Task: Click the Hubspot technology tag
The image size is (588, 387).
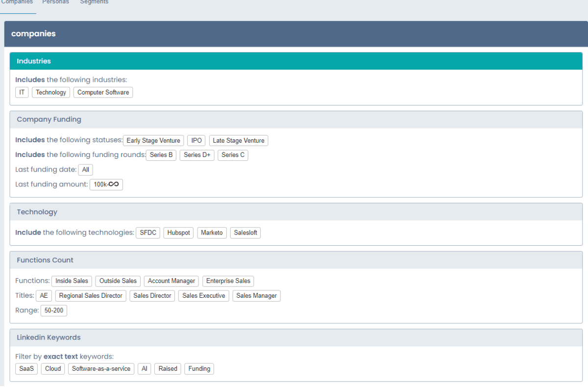Action: click(x=178, y=232)
